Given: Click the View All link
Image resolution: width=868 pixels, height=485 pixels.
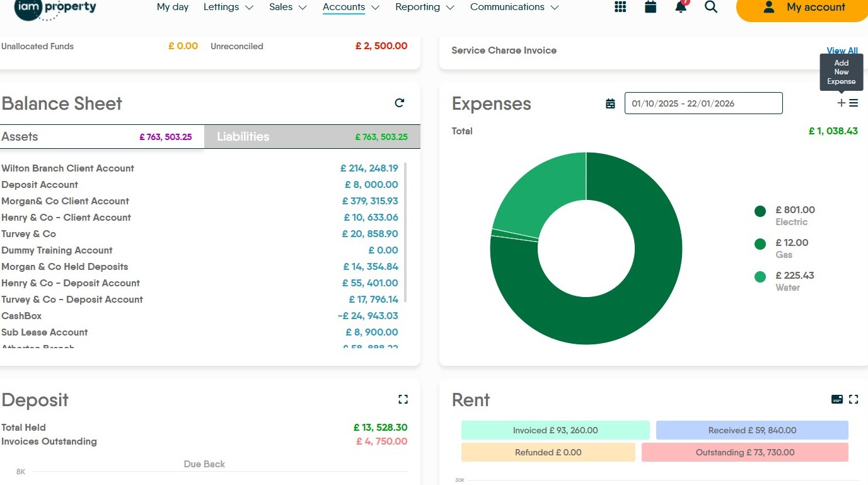Looking at the screenshot, I should click(x=842, y=51).
